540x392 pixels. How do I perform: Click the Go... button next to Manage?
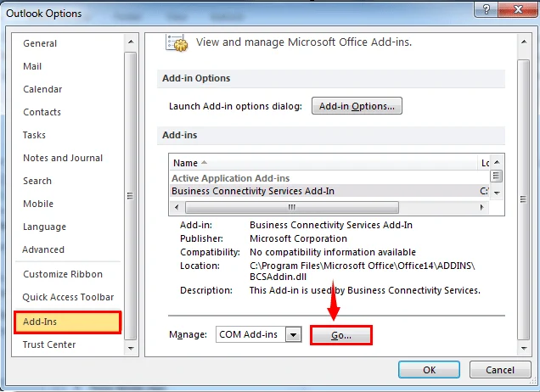pyautogui.click(x=341, y=335)
